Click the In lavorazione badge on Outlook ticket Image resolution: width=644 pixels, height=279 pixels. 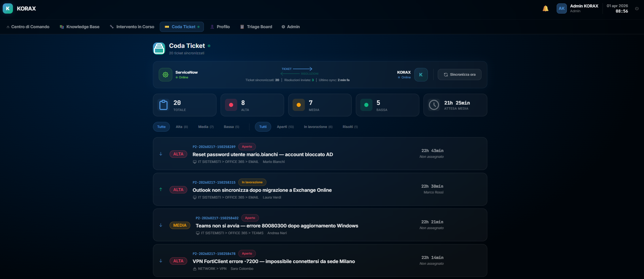(252, 182)
